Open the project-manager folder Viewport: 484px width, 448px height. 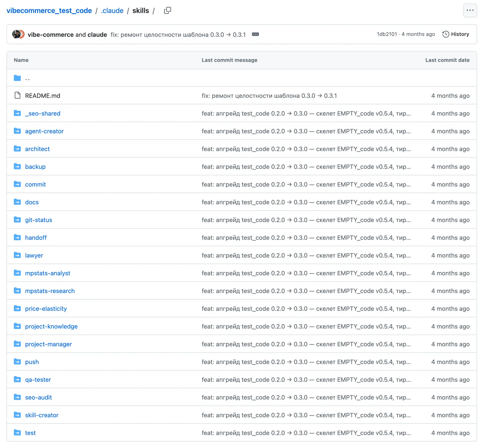[48, 344]
